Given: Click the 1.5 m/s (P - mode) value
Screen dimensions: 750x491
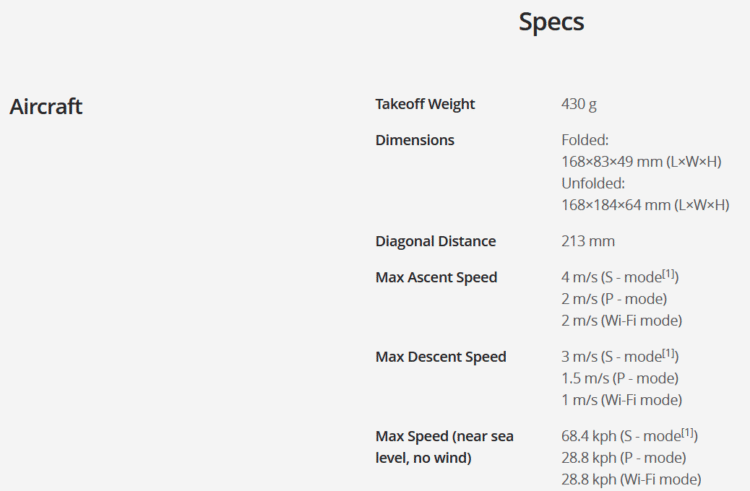Looking at the screenshot, I should coord(620,378).
